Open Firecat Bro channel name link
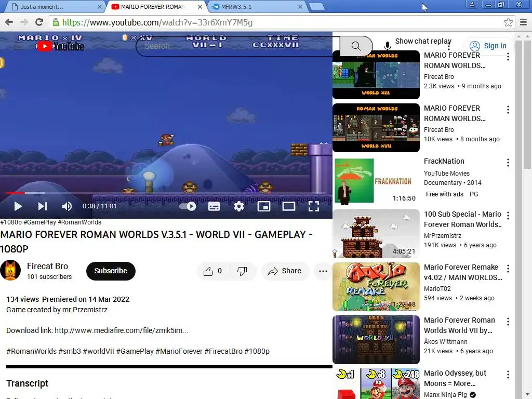 pos(47,266)
